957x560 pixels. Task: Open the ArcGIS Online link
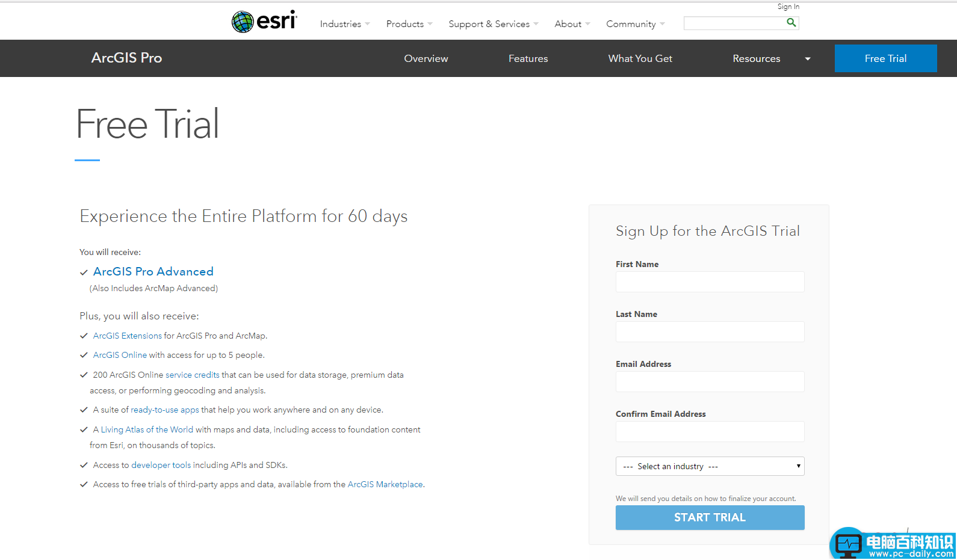(x=120, y=355)
